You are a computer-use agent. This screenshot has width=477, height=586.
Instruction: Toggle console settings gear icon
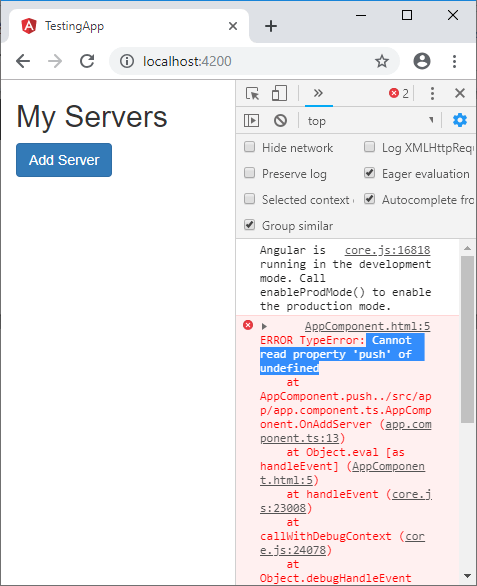(459, 120)
